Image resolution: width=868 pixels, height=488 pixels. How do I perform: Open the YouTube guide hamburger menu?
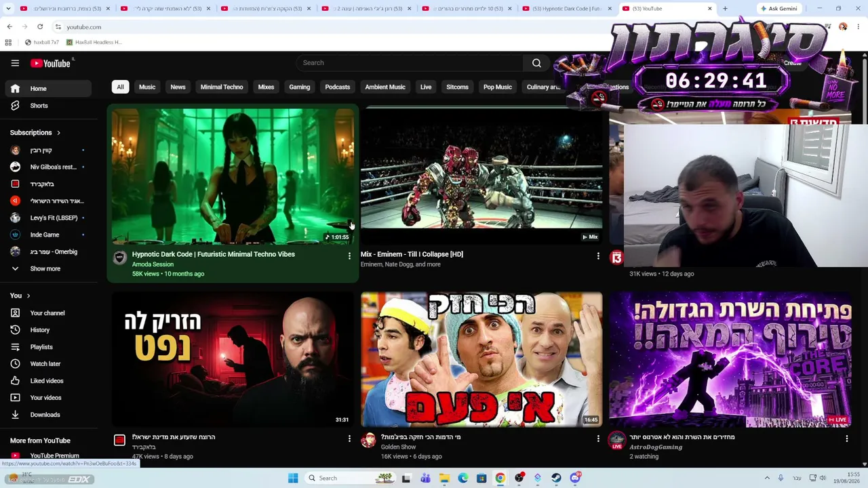click(x=15, y=63)
